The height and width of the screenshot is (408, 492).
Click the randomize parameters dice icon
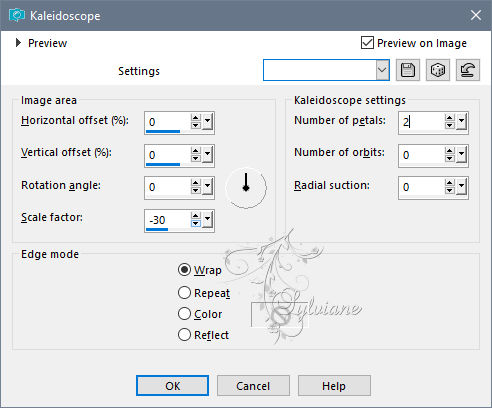tap(438, 70)
